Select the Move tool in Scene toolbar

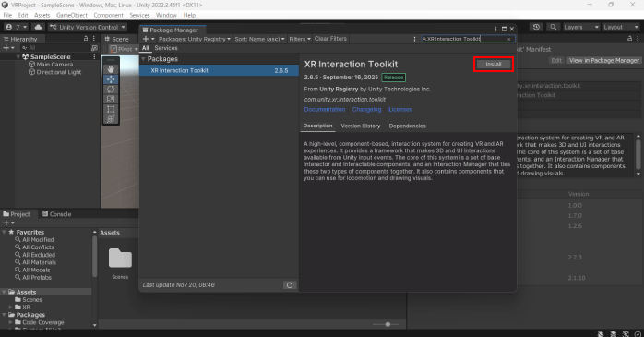[111, 79]
